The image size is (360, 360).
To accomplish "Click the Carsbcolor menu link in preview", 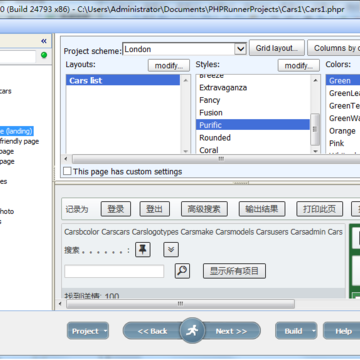I will click(x=82, y=232).
